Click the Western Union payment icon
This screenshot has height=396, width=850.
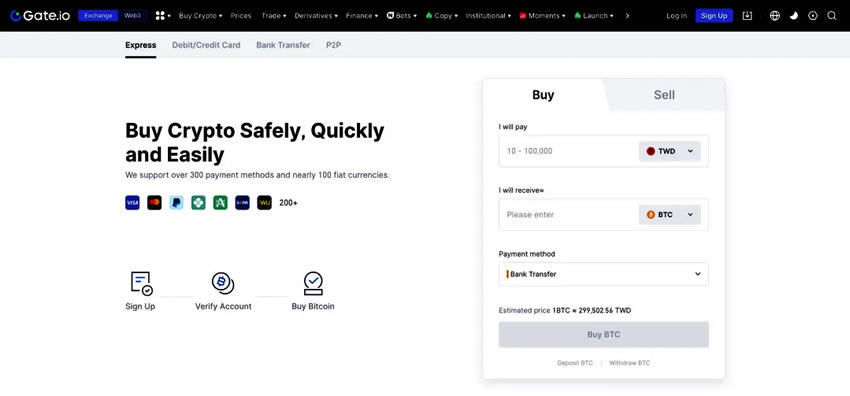click(x=264, y=203)
